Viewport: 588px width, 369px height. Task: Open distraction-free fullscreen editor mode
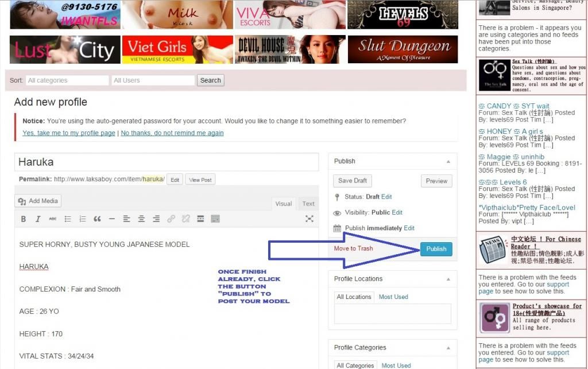310,219
